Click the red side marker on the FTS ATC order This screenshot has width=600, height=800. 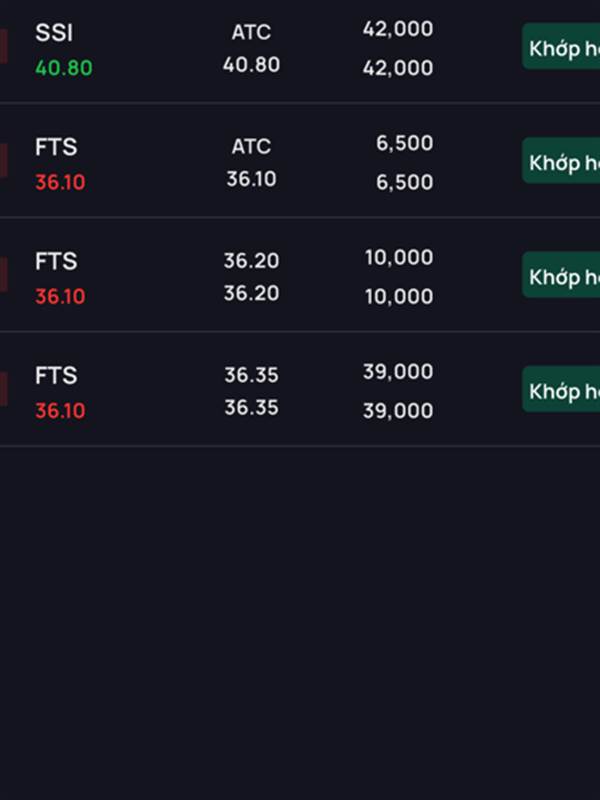tap(4, 160)
